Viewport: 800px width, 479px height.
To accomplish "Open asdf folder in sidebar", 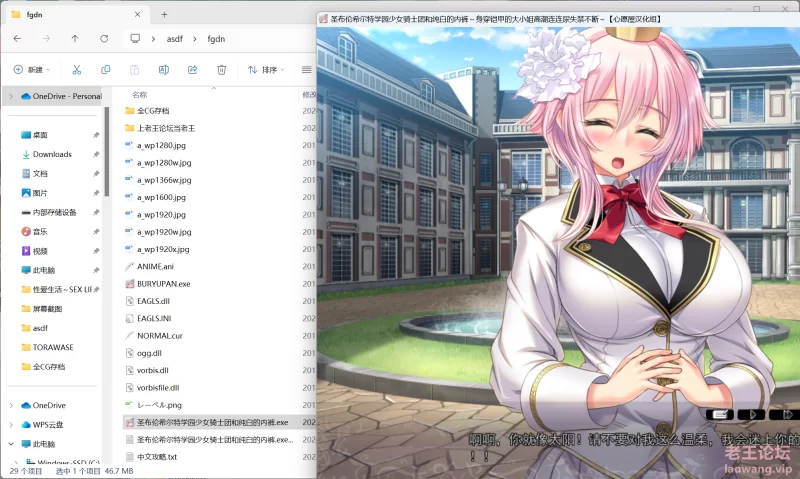I will (x=40, y=329).
